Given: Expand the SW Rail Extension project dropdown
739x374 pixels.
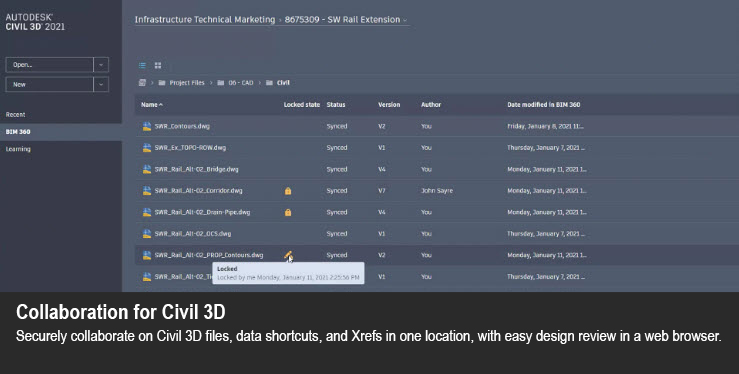Looking at the screenshot, I should click(x=405, y=20).
